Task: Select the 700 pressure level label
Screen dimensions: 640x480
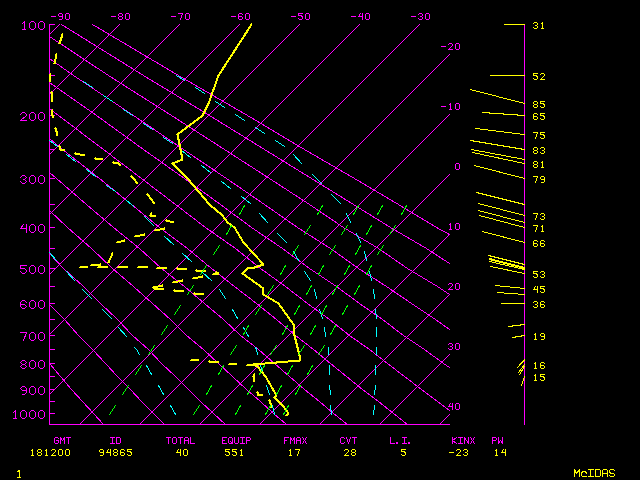Action: click(34, 338)
